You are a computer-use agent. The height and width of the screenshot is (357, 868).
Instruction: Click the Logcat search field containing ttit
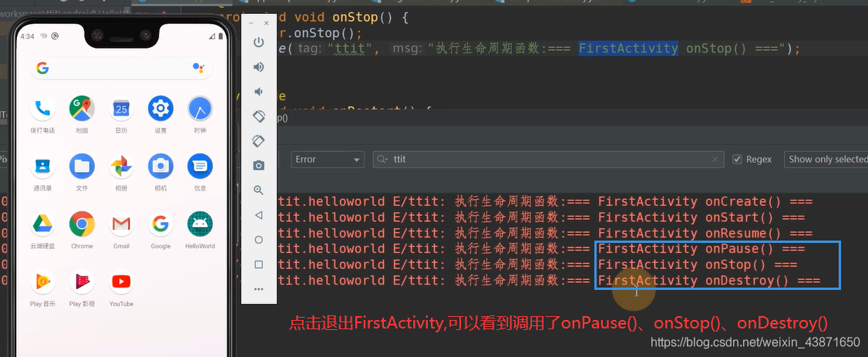[x=549, y=160]
